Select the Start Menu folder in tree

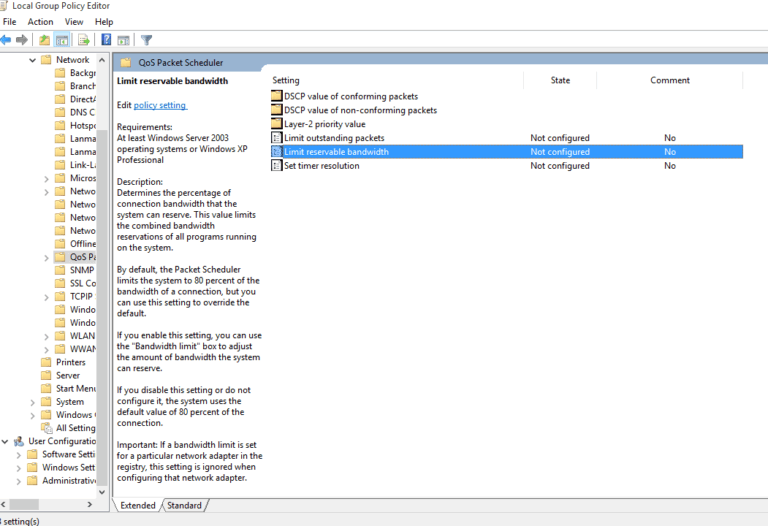75,389
